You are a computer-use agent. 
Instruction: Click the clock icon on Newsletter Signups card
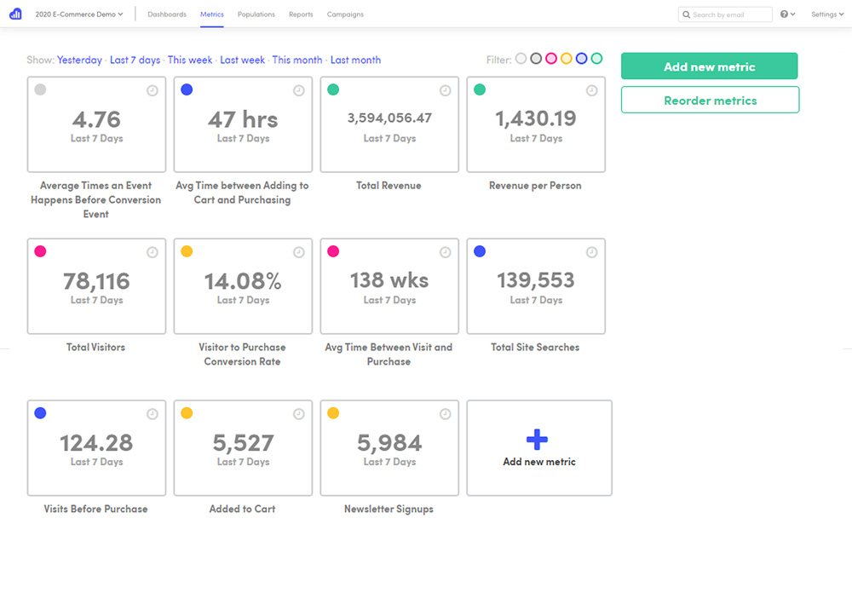[x=445, y=414]
